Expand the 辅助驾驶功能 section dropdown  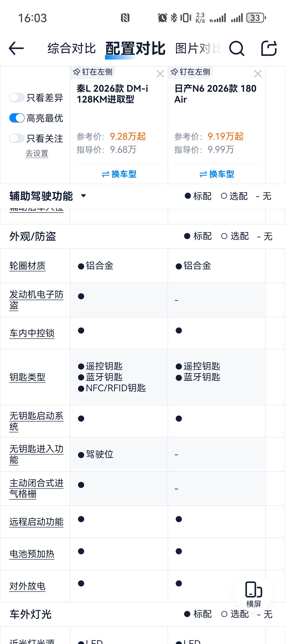pyautogui.click(x=83, y=196)
